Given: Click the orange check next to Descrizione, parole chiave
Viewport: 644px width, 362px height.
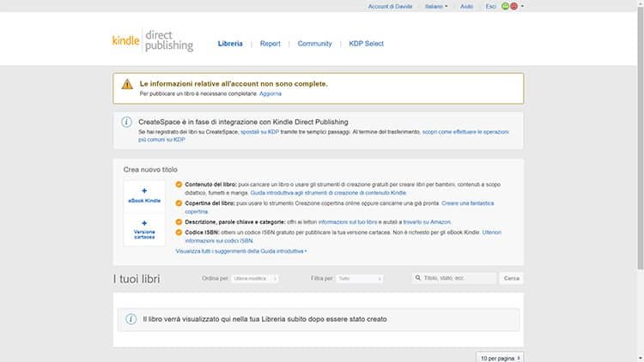Looking at the screenshot, I should tap(179, 222).
